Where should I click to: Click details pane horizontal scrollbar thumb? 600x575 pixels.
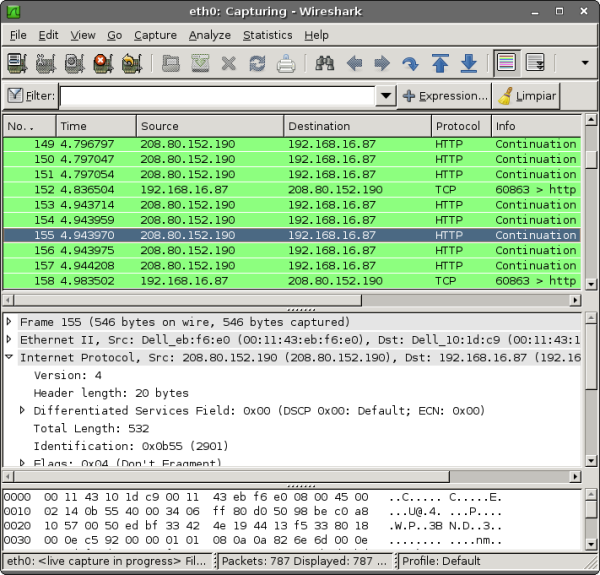[232, 476]
